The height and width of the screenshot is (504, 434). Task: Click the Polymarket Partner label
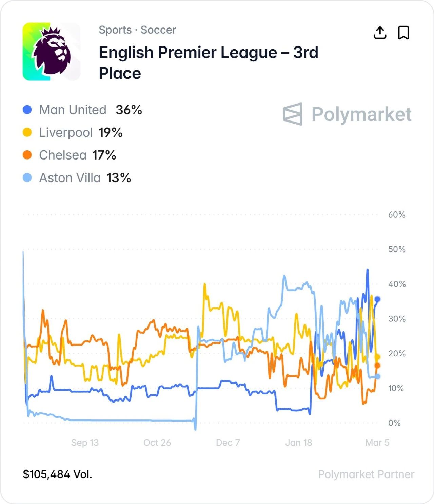(366, 474)
